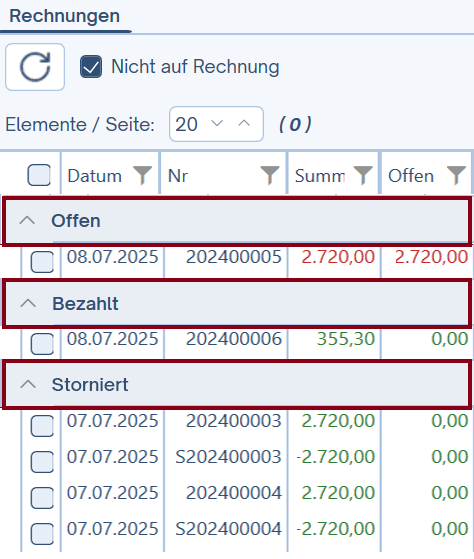Open the Offen column filter icon
The height and width of the screenshot is (559, 474).
pos(457,175)
